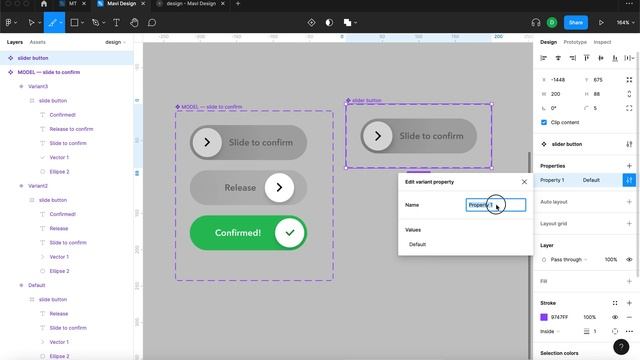Viewport: 640px width, 360px height.
Task: Switch to the Layers tab
Action: [x=15, y=42]
